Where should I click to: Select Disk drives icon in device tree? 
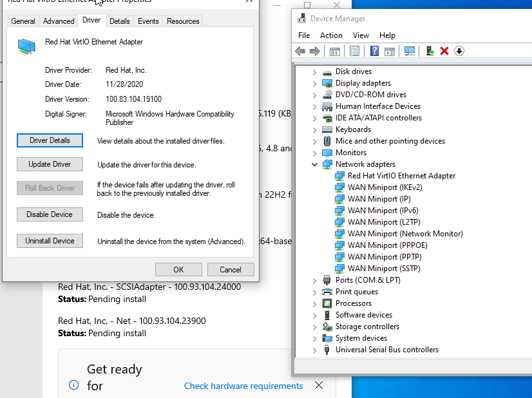click(x=327, y=72)
